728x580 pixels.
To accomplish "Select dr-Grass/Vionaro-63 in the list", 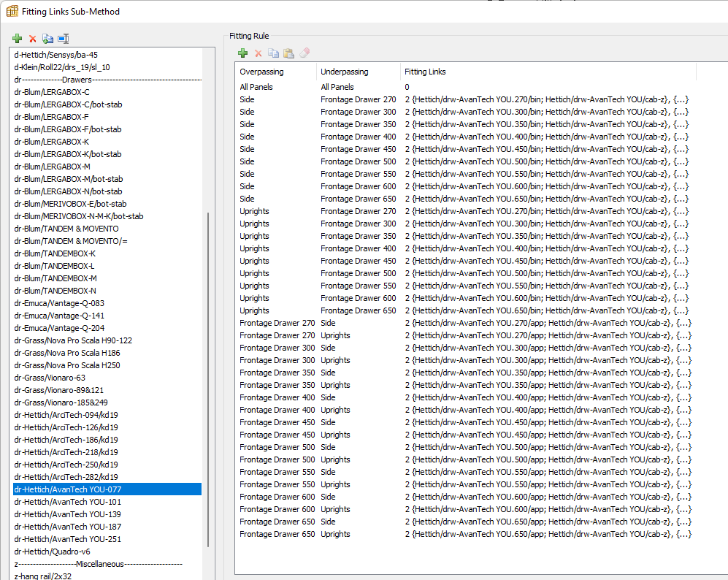I will click(x=107, y=378).
